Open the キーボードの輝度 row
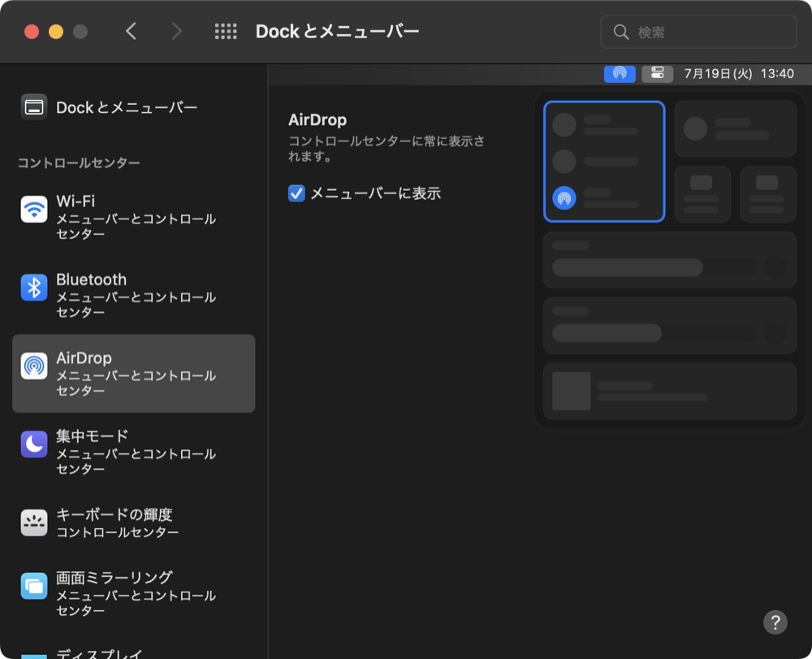 tap(134, 522)
